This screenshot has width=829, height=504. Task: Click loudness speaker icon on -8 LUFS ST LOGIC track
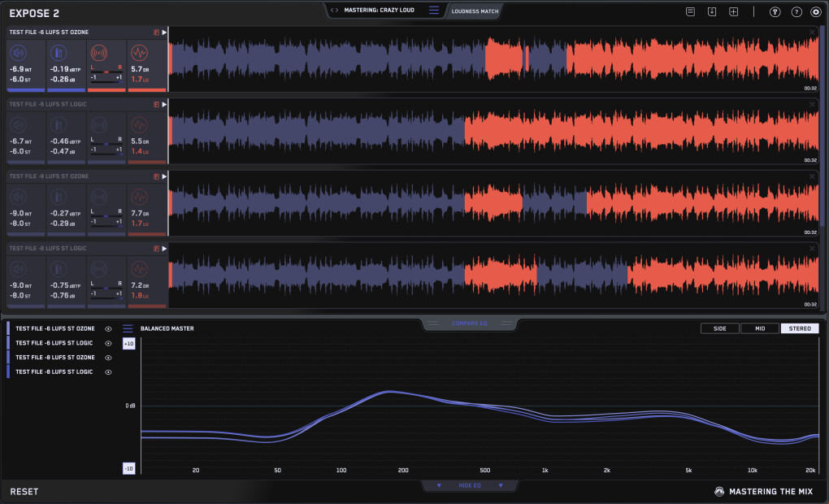point(19,268)
